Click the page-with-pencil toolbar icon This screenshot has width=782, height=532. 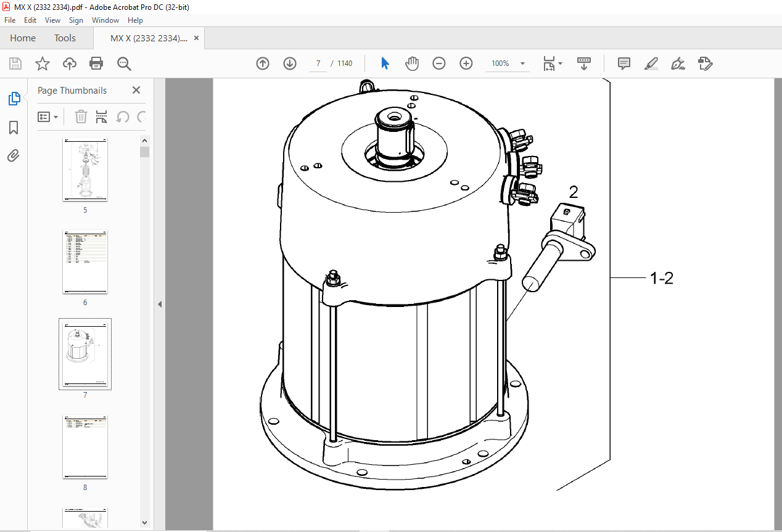pos(706,63)
